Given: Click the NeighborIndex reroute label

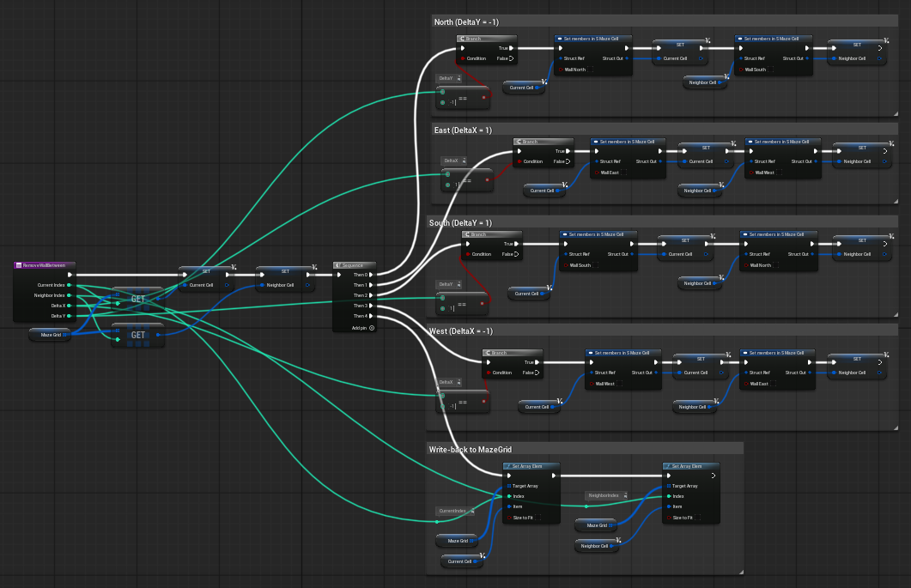Looking at the screenshot, I should click(606, 495).
